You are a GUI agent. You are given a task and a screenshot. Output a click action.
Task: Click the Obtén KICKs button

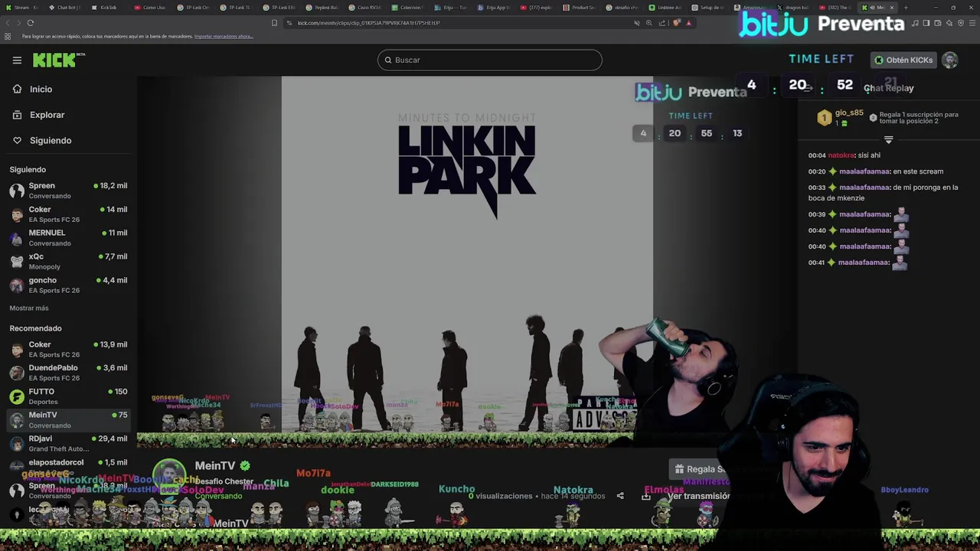[903, 60]
